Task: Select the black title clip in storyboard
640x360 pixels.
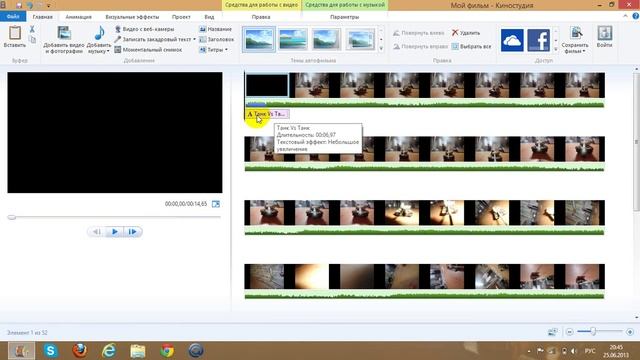Action: 267,85
